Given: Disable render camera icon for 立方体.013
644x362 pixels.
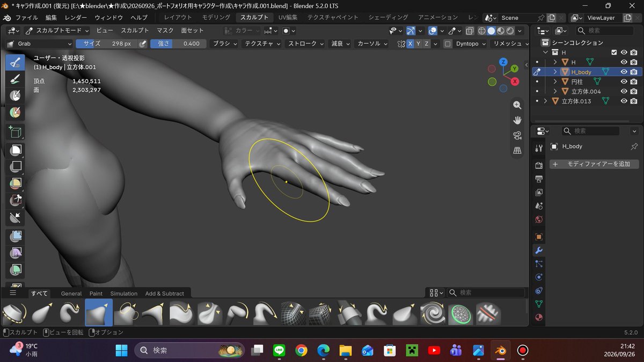Looking at the screenshot, I should click(x=634, y=101).
